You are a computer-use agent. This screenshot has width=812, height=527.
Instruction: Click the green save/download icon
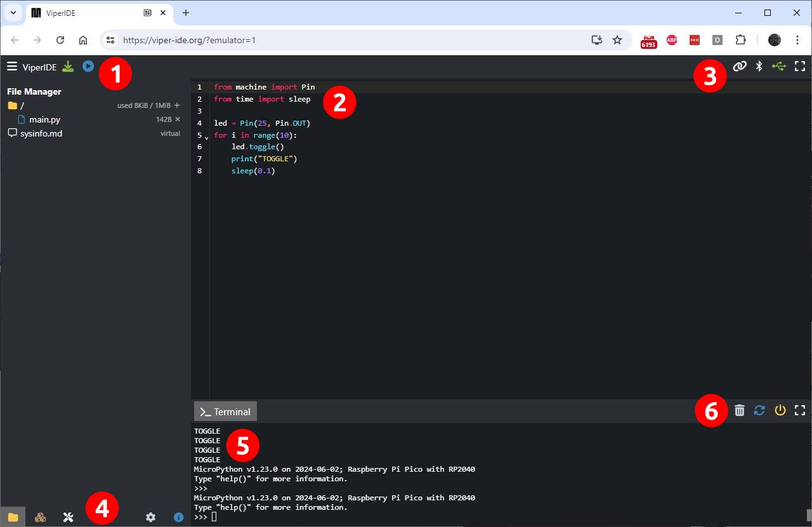click(68, 66)
